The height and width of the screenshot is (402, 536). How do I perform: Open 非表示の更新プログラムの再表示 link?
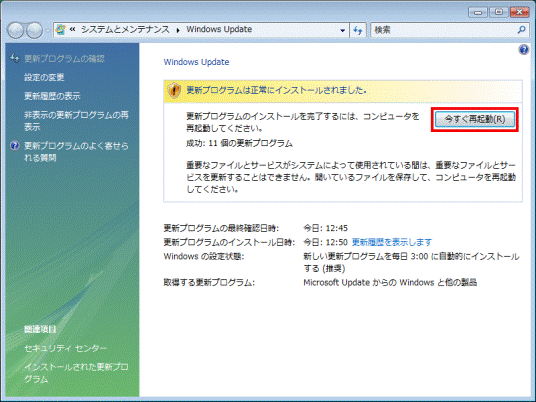pyautogui.click(x=76, y=121)
